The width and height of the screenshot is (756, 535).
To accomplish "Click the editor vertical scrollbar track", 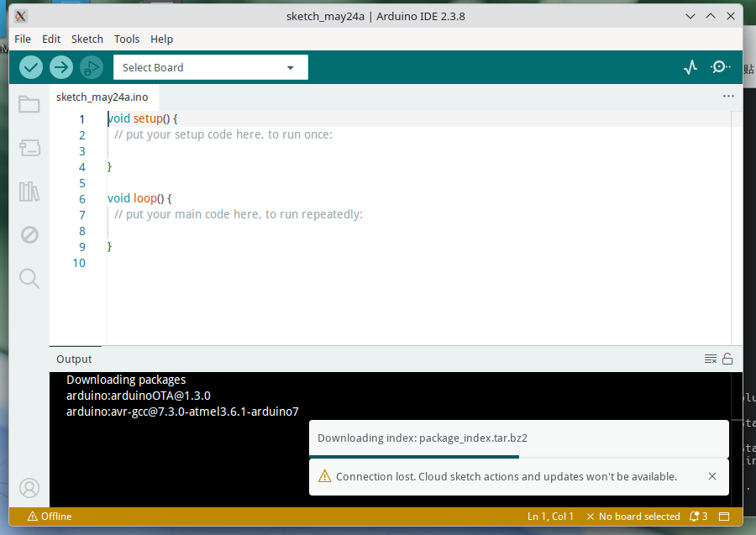I will coord(737,228).
